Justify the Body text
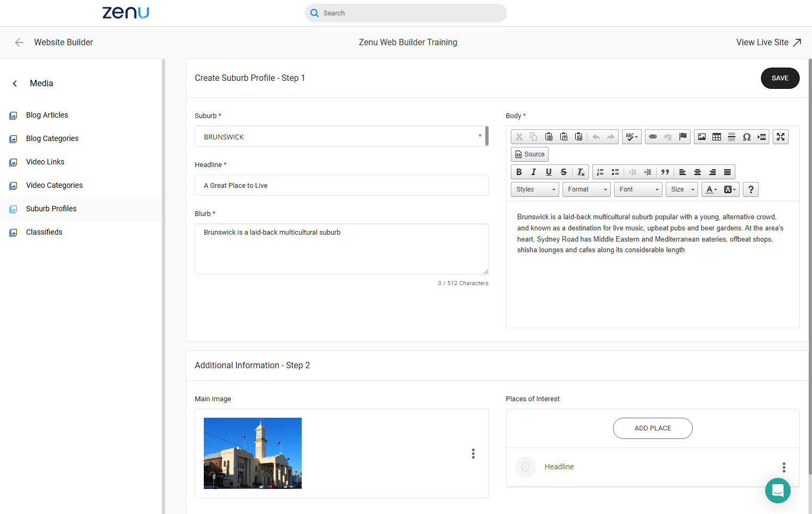Screen dimensions: 812x514 727,172
